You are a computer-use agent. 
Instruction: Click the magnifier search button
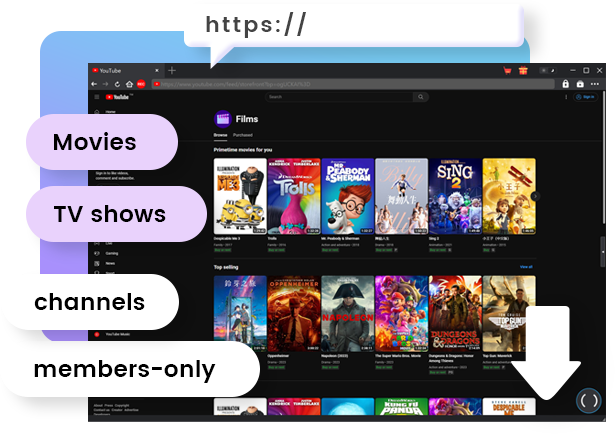pyautogui.click(x=420, y=97)
